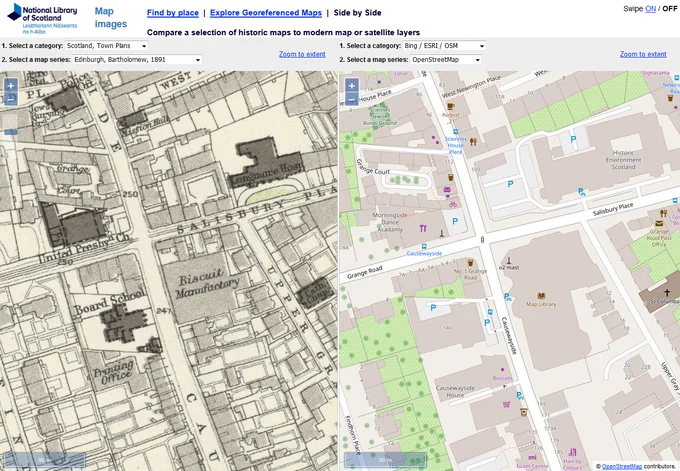Click the parking P north of Historic Environment Scotland

[573, 139]
